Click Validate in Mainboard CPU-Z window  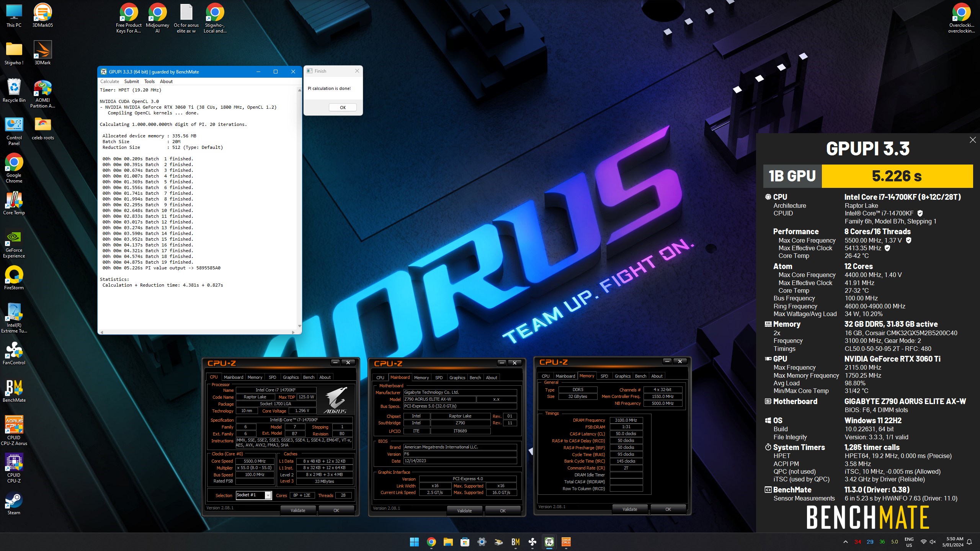tap(464, 511)
